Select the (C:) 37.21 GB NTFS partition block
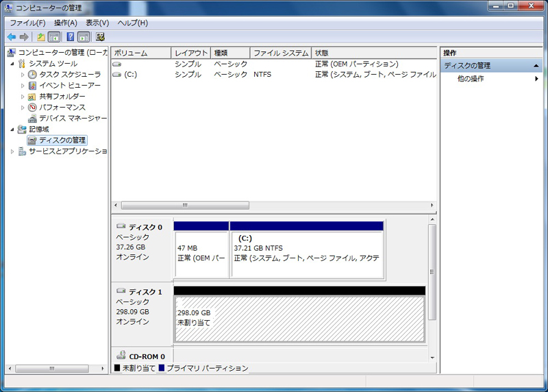 [307, 249]
